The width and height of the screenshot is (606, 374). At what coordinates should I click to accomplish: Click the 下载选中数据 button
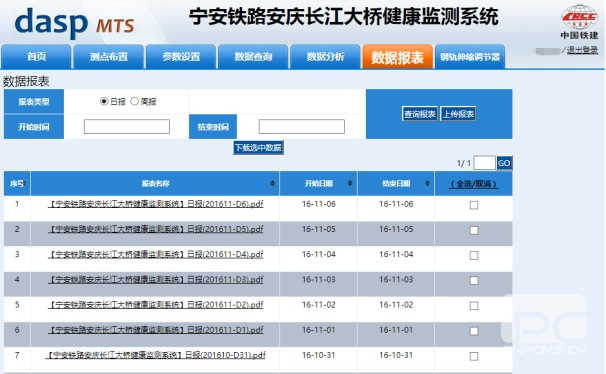(258, 148)
